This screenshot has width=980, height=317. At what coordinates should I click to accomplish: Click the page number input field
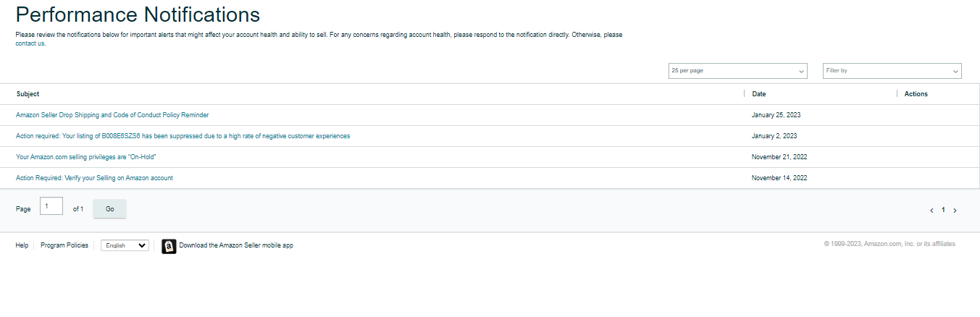click(51, 206)
